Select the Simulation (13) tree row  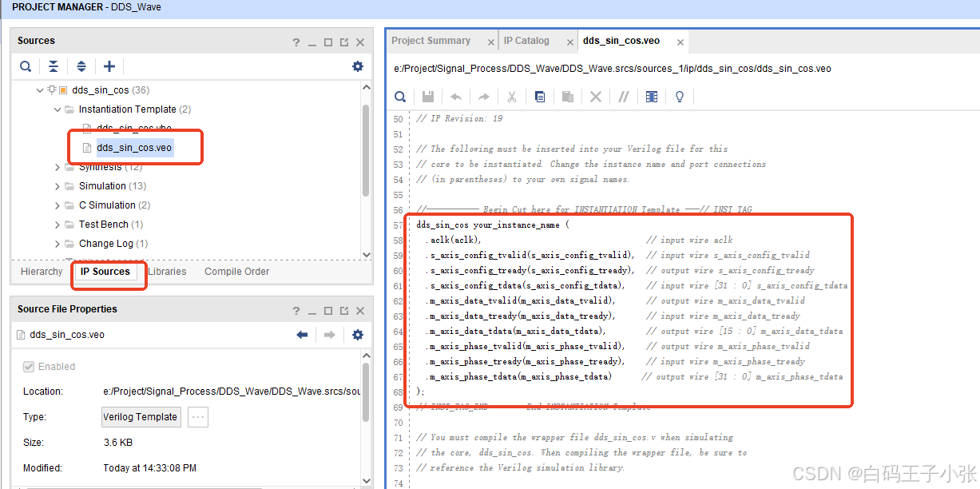112,186
